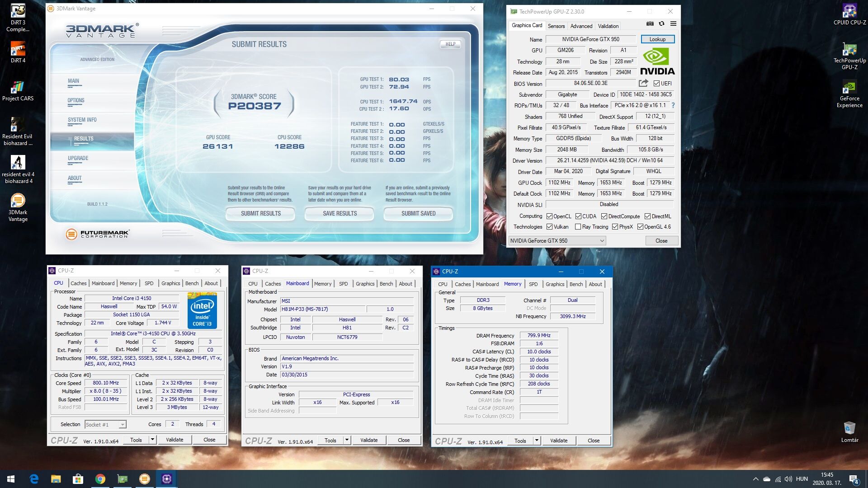
Task: Open notification center in system tray
Action: [x=854, y=479]
